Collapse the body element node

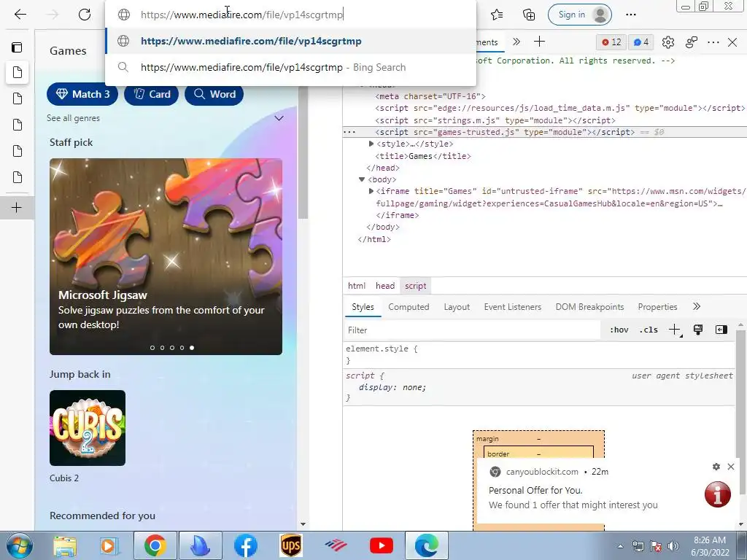click(362, 179)
